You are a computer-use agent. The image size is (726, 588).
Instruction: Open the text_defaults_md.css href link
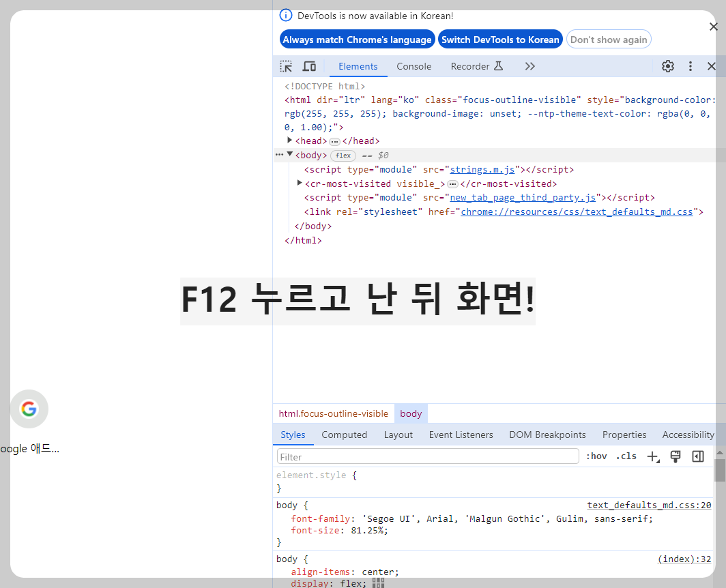577,211
